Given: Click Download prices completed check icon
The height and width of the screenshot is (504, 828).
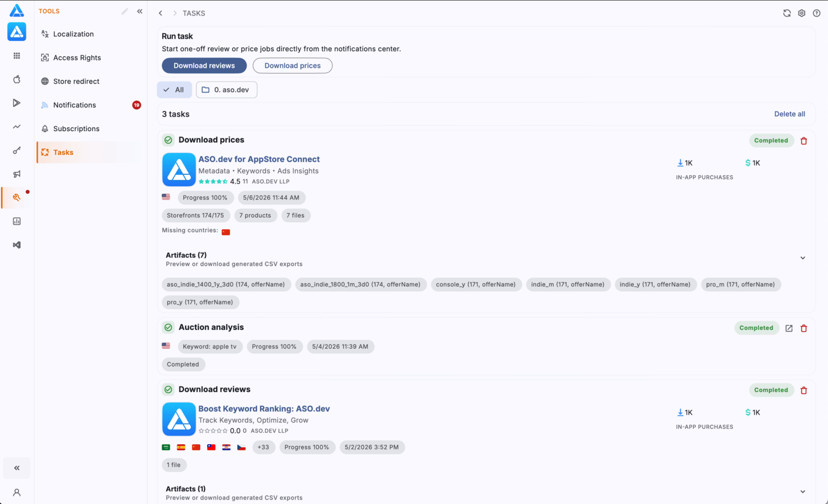Looking at the screenshot, I should (x=168, y=140).
